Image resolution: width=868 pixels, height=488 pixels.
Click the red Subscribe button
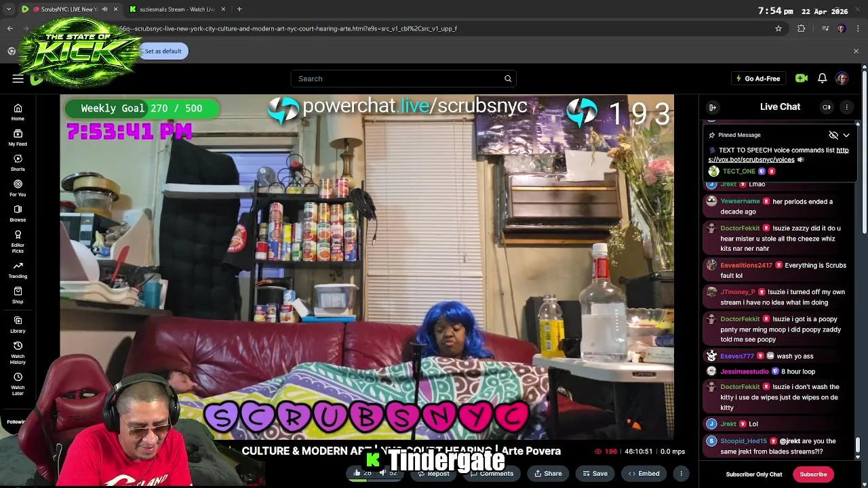[x=813, y=474]
